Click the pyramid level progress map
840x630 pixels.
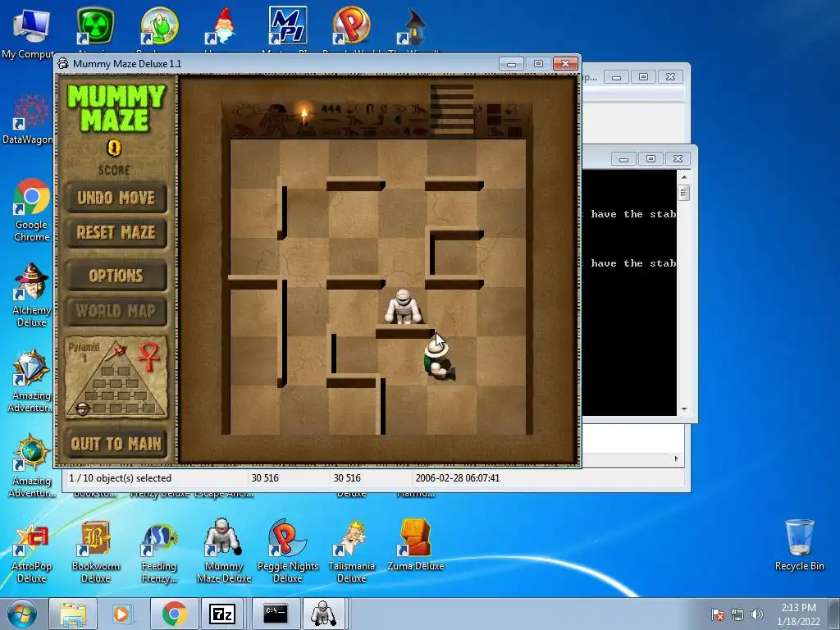[116, 377]
